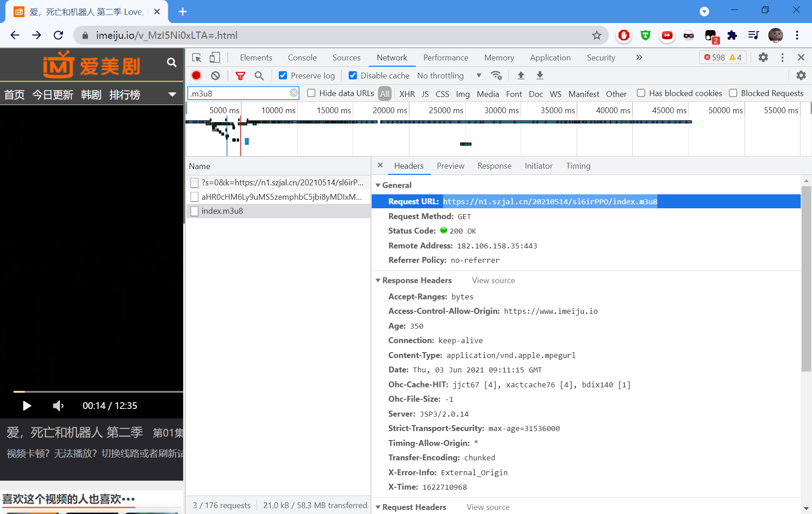Reload the imeiju.io page
Viewport: 812px width, 514px height.
[58, 35]
